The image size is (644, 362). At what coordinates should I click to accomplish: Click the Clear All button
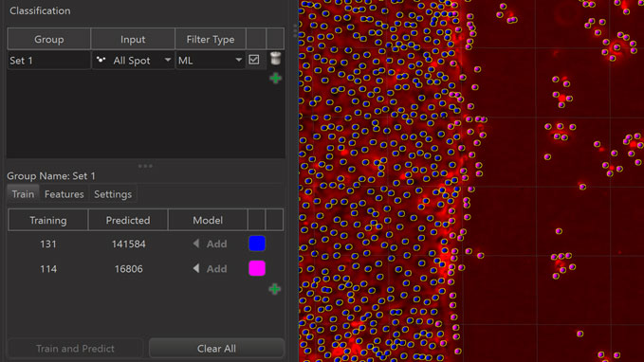(x=216, y=349)
